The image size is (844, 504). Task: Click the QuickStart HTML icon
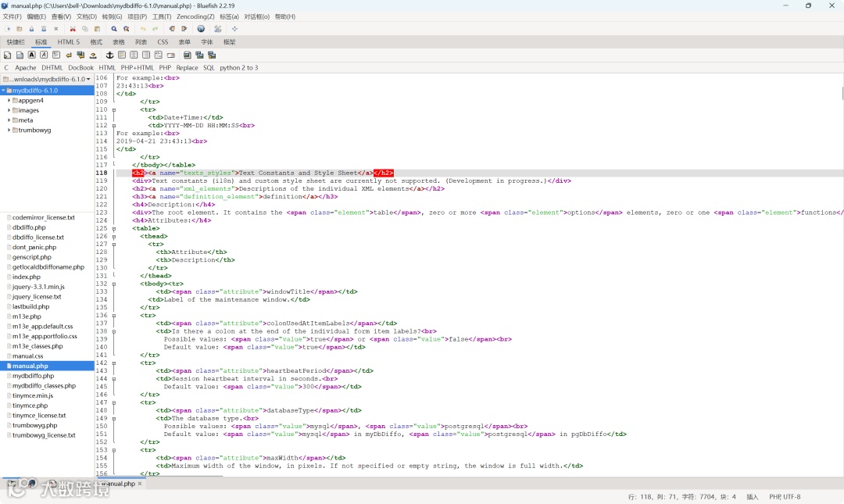tap(8, 55)
